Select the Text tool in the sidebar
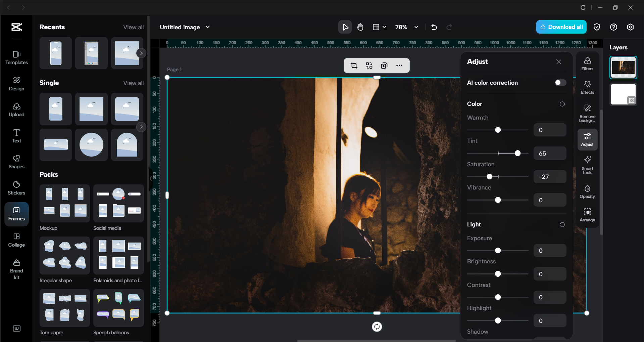 click(x=16, y=135)
